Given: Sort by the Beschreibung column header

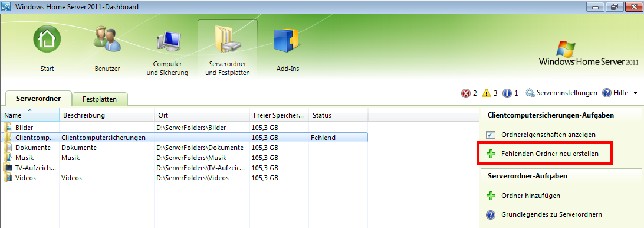Looking at the screenshot, I should [107, 115].
